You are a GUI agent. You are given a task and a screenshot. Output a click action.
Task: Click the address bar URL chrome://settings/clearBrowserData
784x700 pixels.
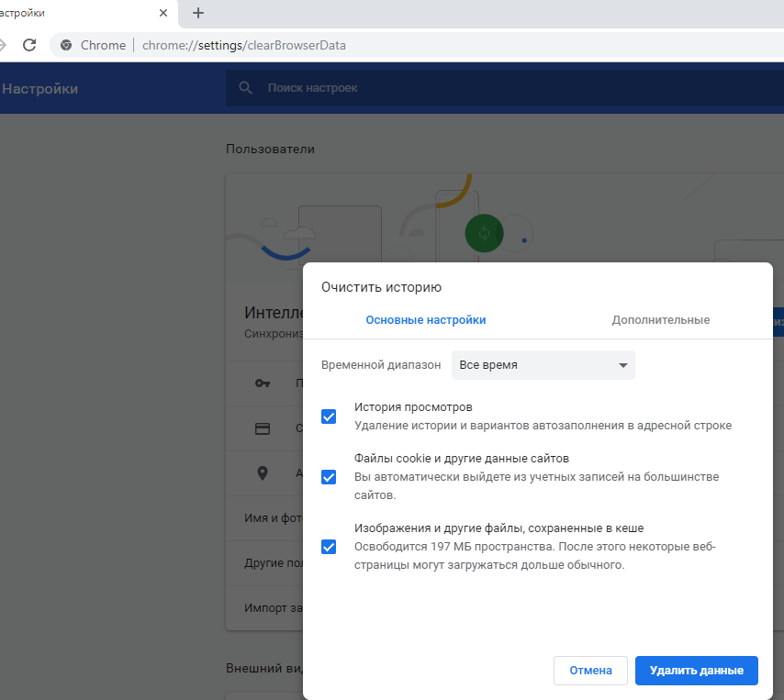tap(244, 46)
